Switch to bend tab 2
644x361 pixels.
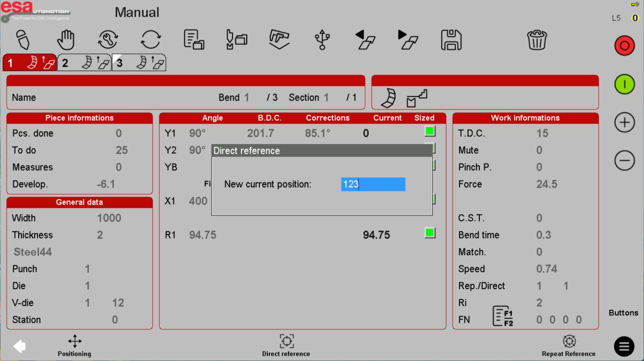pos(85,63)
